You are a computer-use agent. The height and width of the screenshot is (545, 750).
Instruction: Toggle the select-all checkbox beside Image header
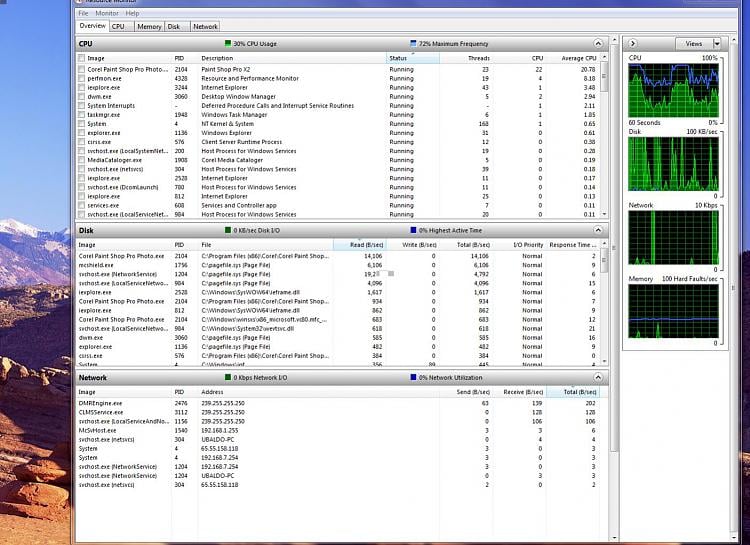(x=81, y=58)
